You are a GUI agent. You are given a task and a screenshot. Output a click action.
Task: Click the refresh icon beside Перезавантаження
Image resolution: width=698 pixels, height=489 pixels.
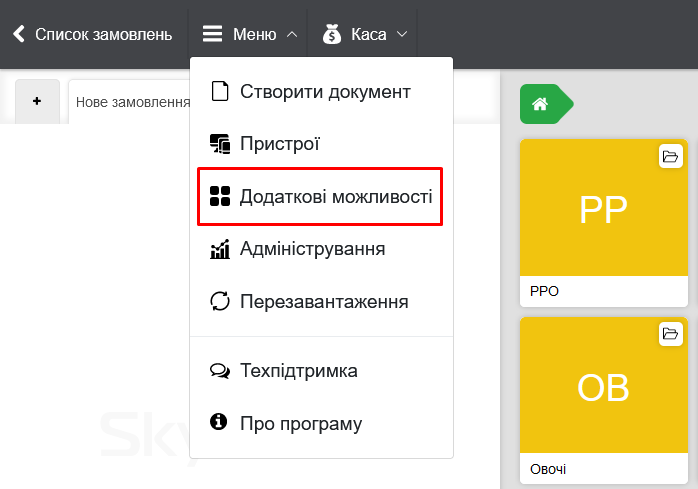tap(220, 301)
